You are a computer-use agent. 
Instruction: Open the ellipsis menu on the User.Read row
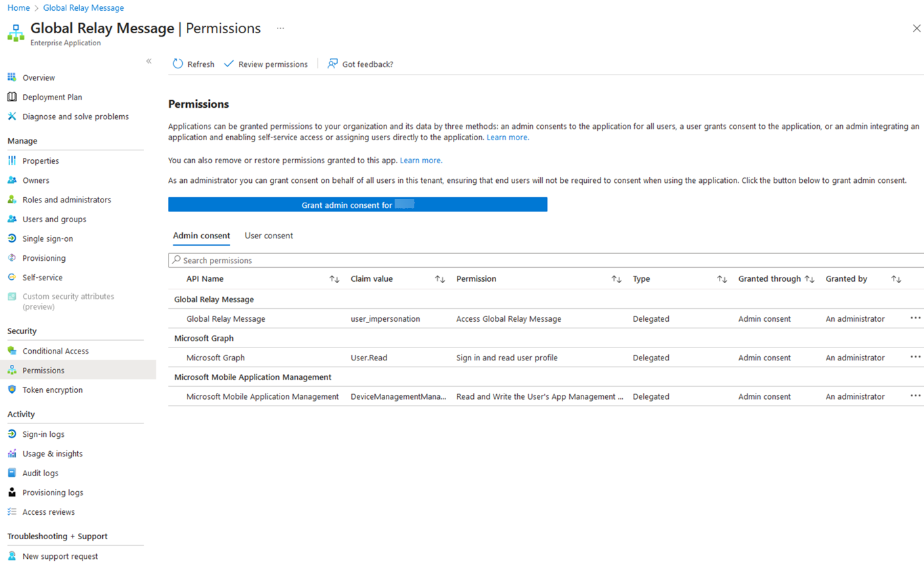915,356
